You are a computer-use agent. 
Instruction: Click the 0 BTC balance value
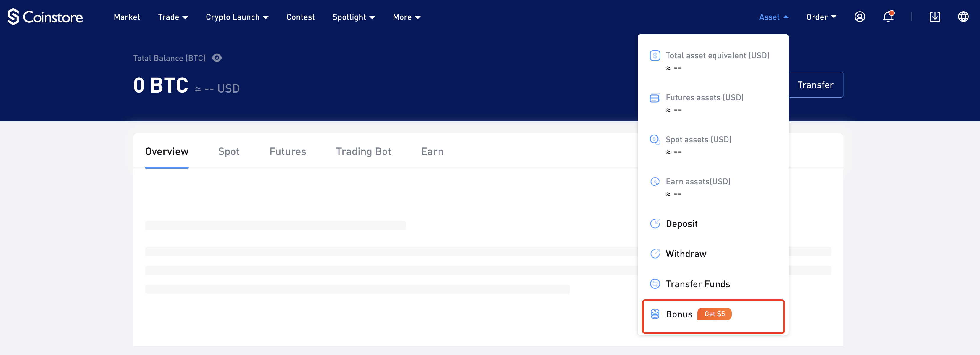click(161, 85)
